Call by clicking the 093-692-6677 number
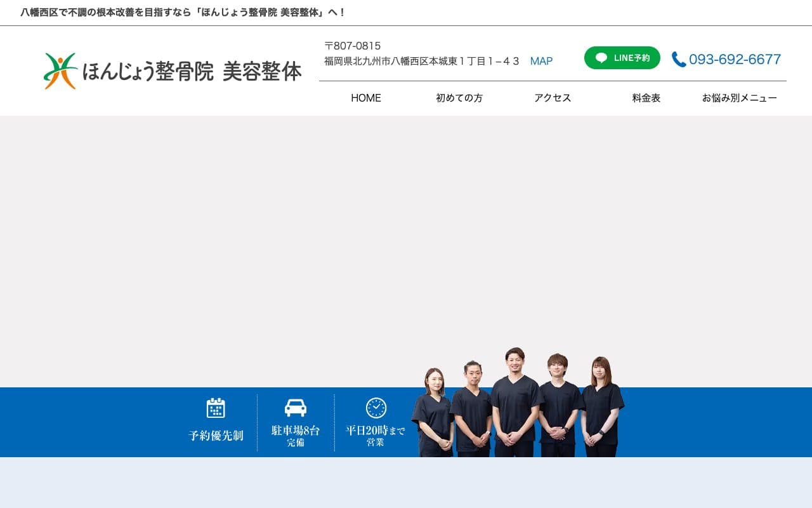 click(735, 59)
